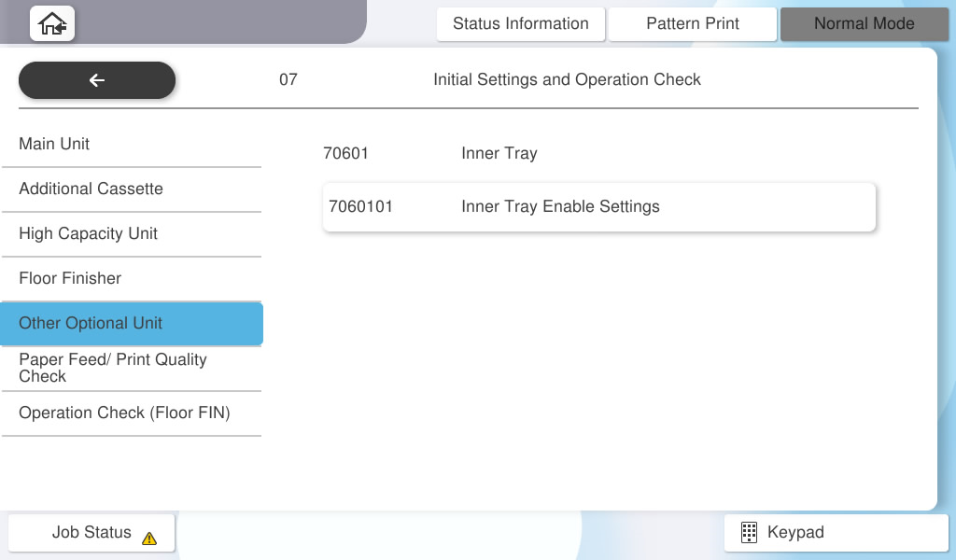Click the Job Status warning triangle icon

pos(149,539)
